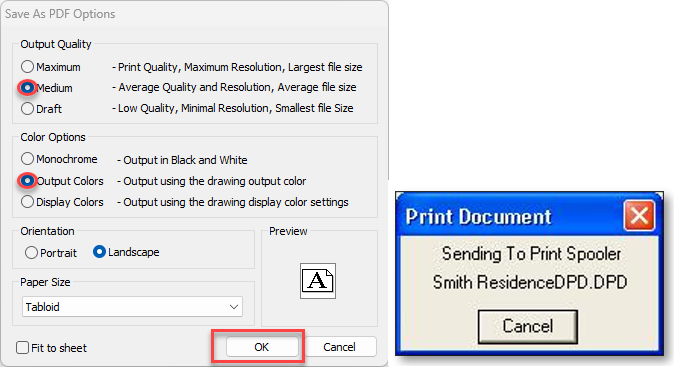Click the Save As PDF Options title
Screen dimensions: 674x367
(x=60, y=14)
